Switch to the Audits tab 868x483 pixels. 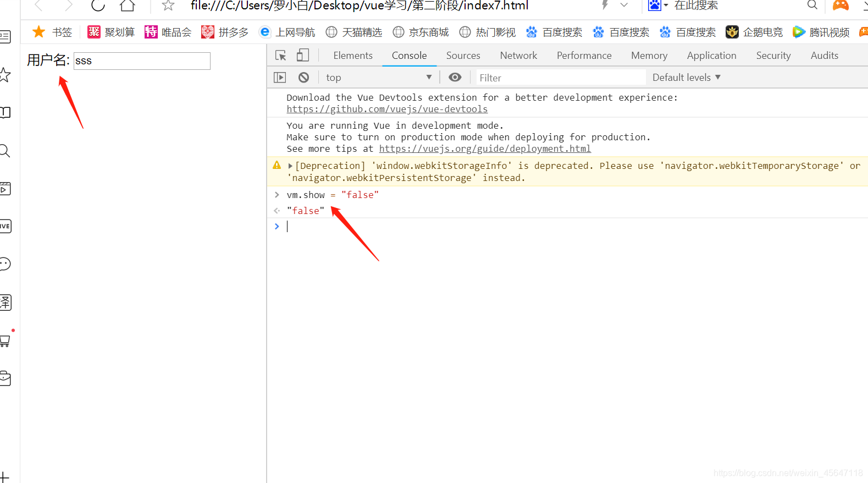(824, 56)
